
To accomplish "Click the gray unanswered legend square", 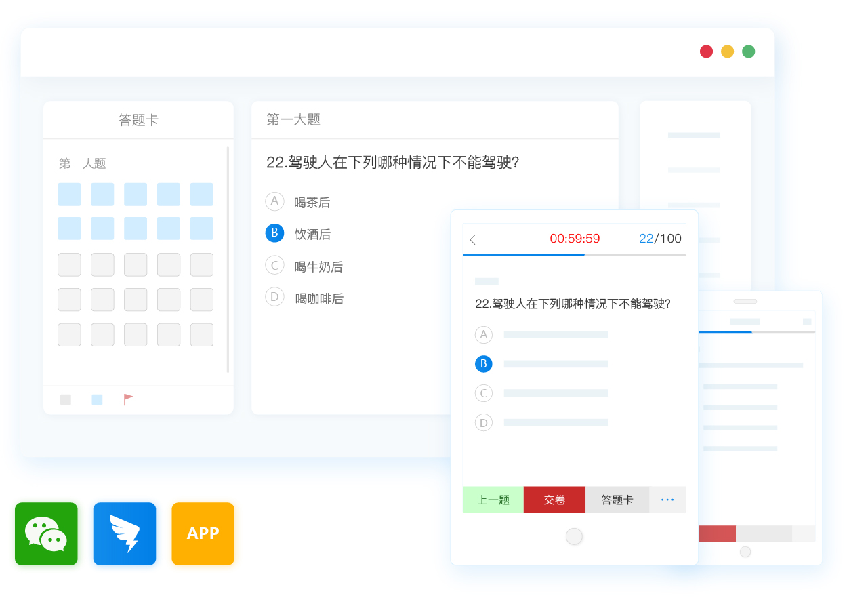I will pyautogui.click(x=66, y=399).
